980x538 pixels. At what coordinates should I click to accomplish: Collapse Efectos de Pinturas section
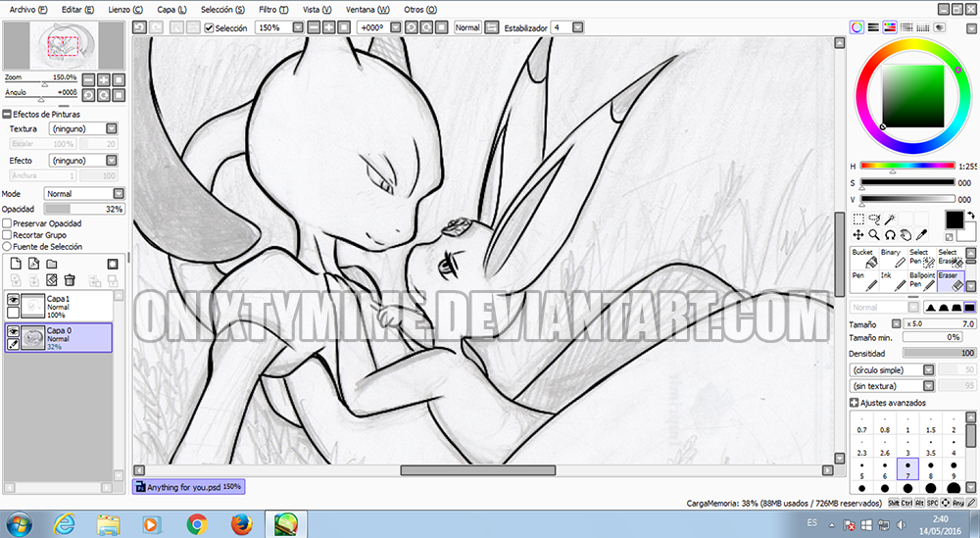point(7,115)
